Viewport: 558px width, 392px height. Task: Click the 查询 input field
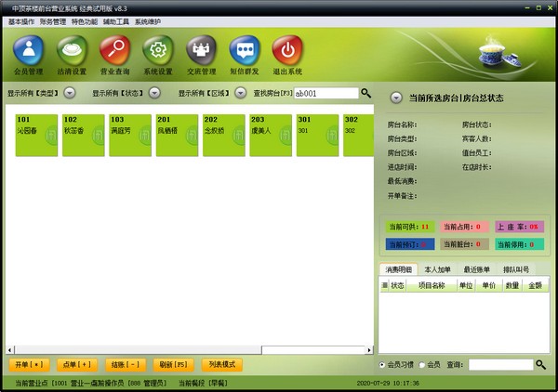[500, 365]
